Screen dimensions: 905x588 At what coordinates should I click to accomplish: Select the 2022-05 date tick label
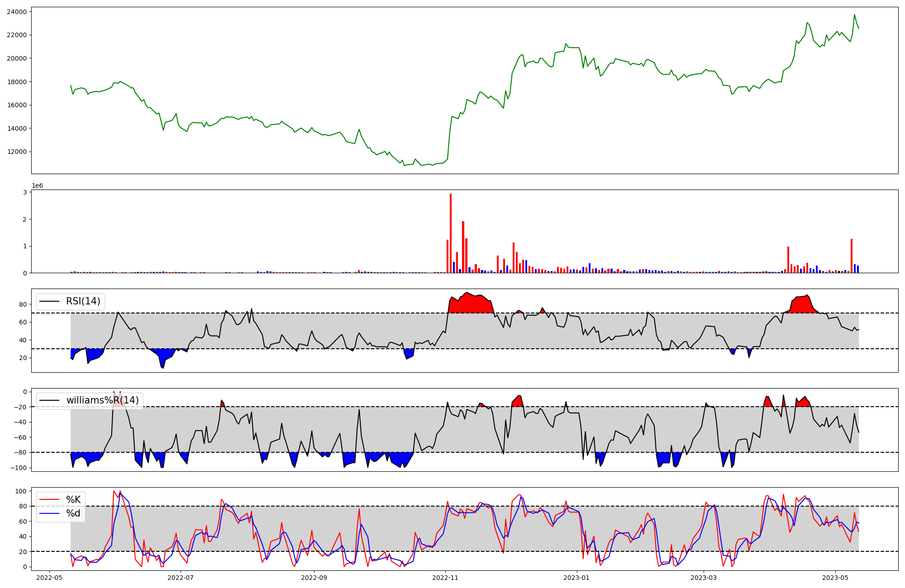(49, 578)
